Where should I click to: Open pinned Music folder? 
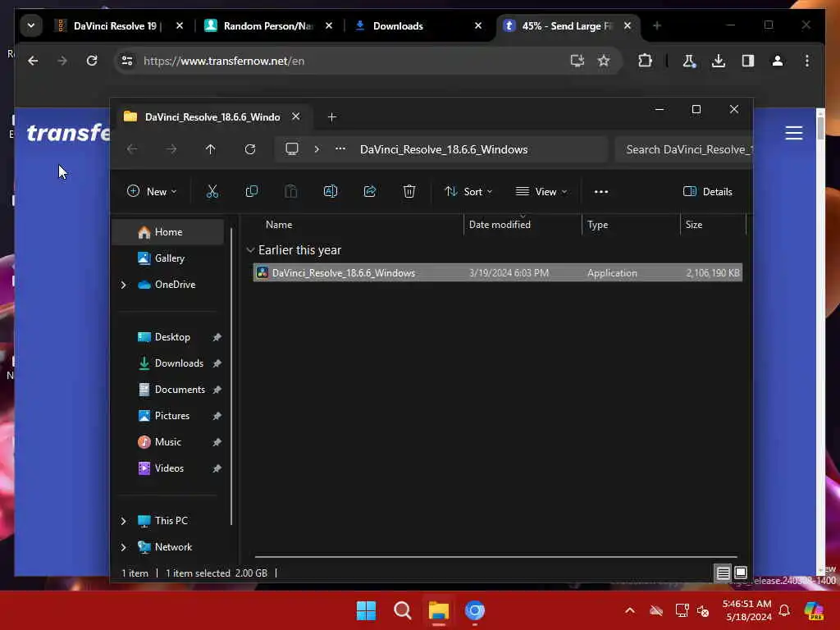(167, 442)
